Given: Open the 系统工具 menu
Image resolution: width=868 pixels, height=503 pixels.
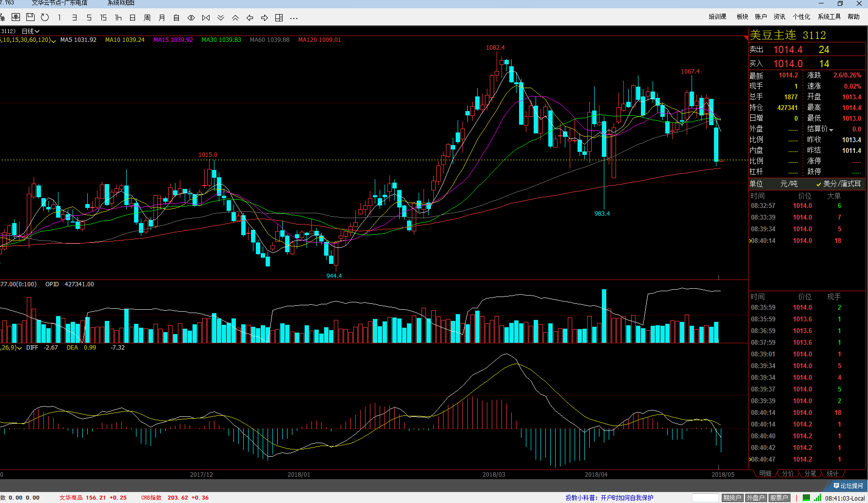Looking at the screenshot, I should tap(829, 17).
